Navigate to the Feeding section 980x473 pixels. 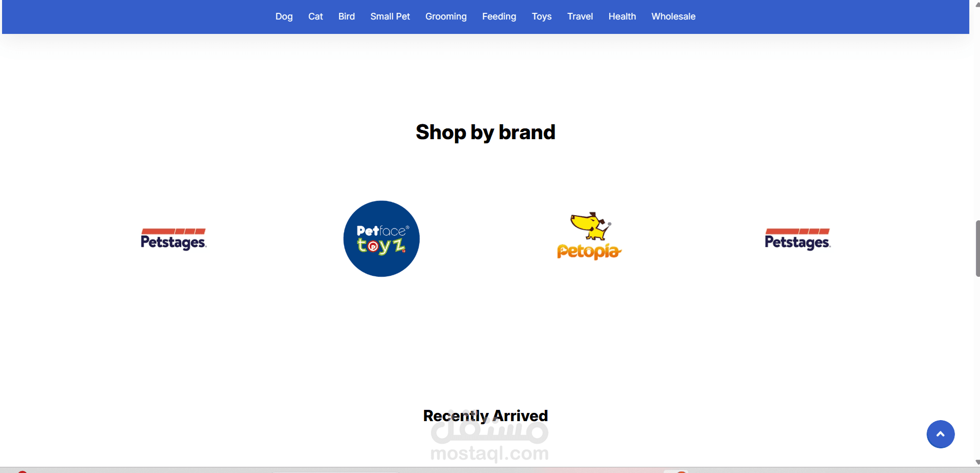click(499, 16)
